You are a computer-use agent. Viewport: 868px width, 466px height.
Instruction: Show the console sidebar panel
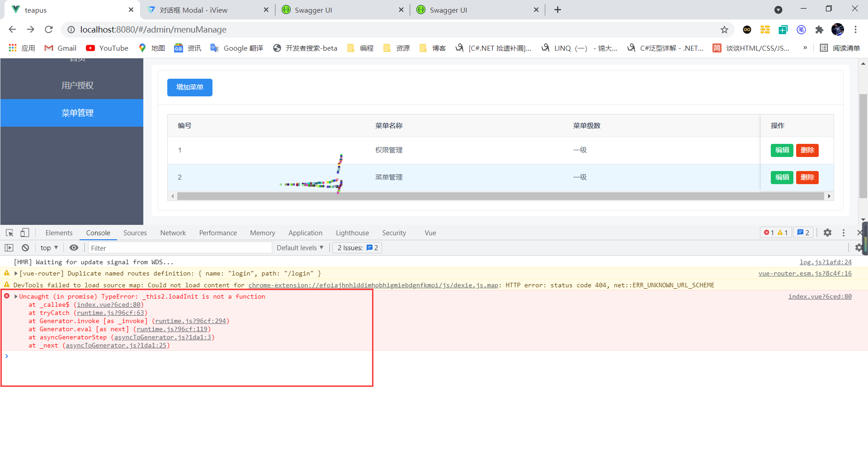(x=9, y=248)
